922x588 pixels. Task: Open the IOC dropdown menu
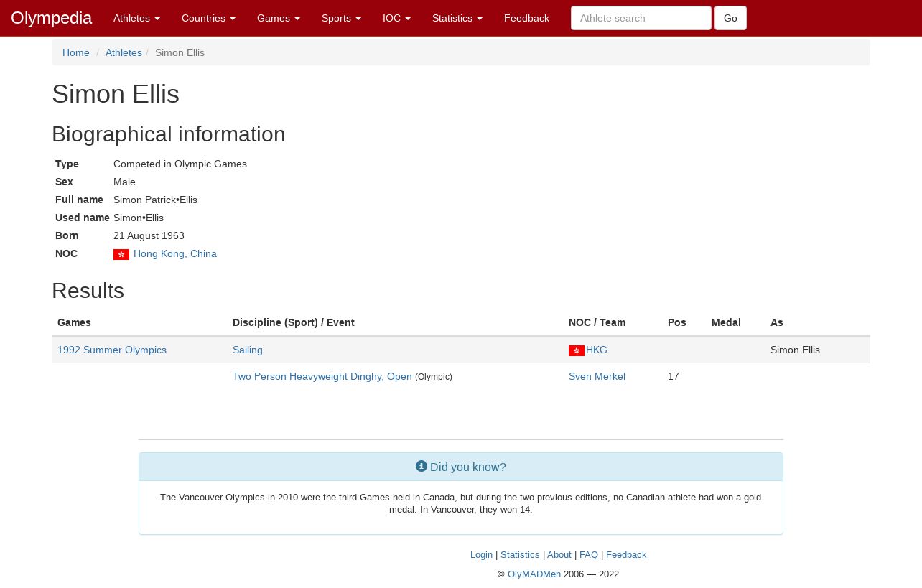coord(396,18)
